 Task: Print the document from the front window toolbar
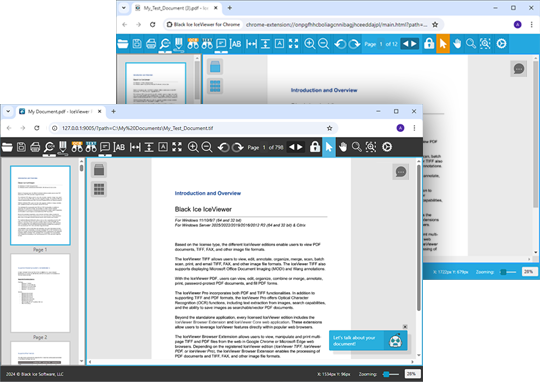(x=35, y=147)
